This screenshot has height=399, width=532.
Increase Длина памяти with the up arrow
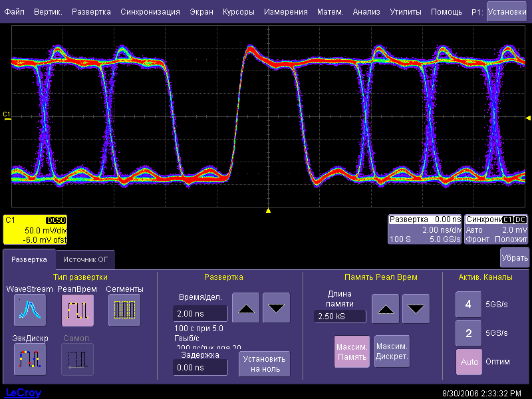click(387, 309)
